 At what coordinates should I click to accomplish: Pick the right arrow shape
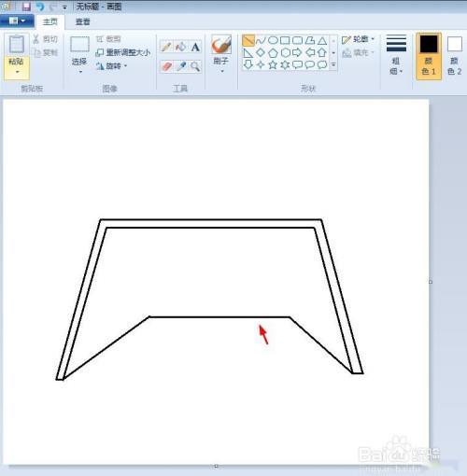tap(297, 52)
